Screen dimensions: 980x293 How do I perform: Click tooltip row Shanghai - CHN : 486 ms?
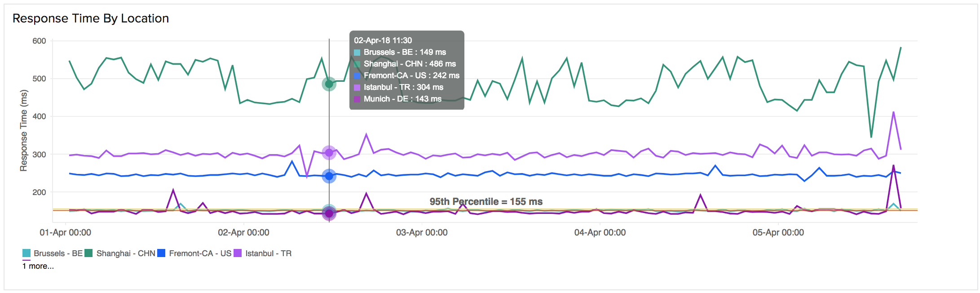tap(409, 64)
